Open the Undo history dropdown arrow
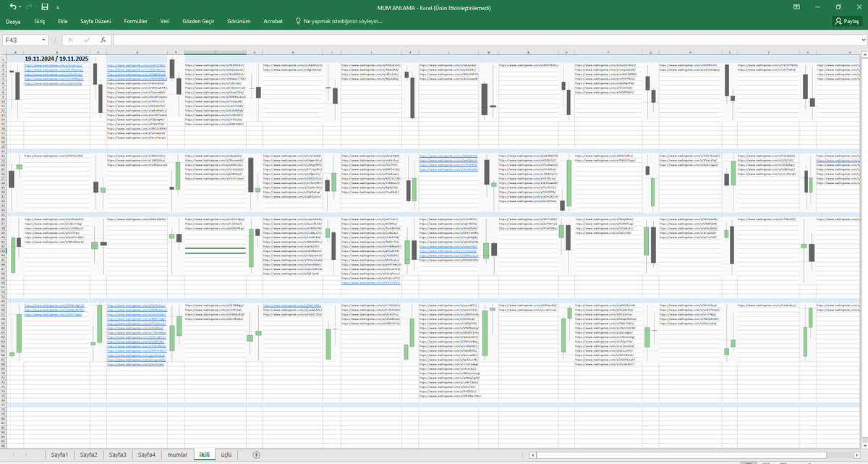868x464 pixels. [20, 7]
